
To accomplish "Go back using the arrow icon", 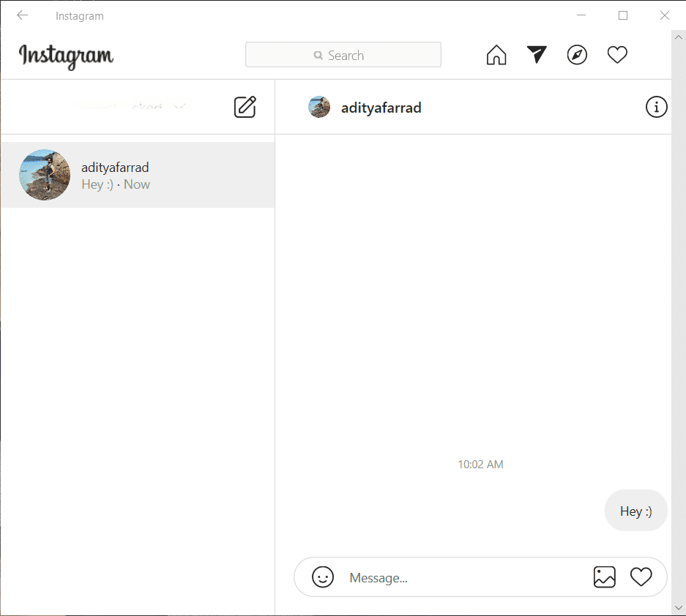I will [x=22, y=15].
